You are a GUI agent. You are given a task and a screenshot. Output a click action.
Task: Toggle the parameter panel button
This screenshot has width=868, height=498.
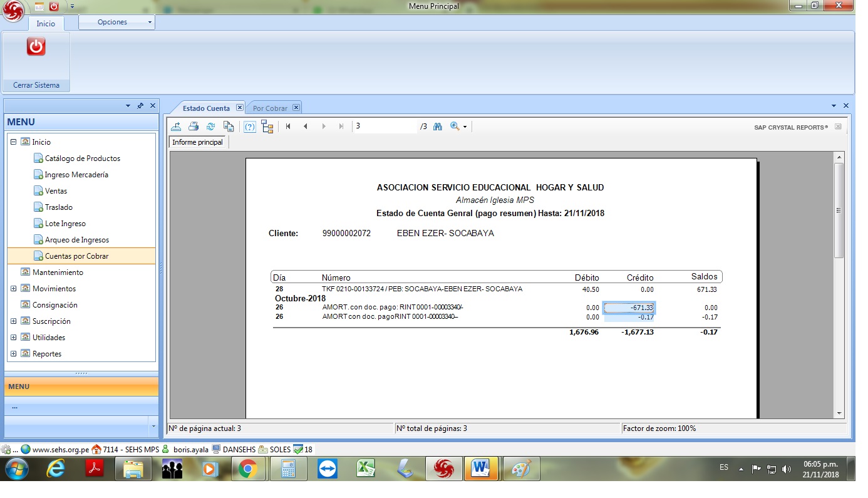tap(250, 127)
